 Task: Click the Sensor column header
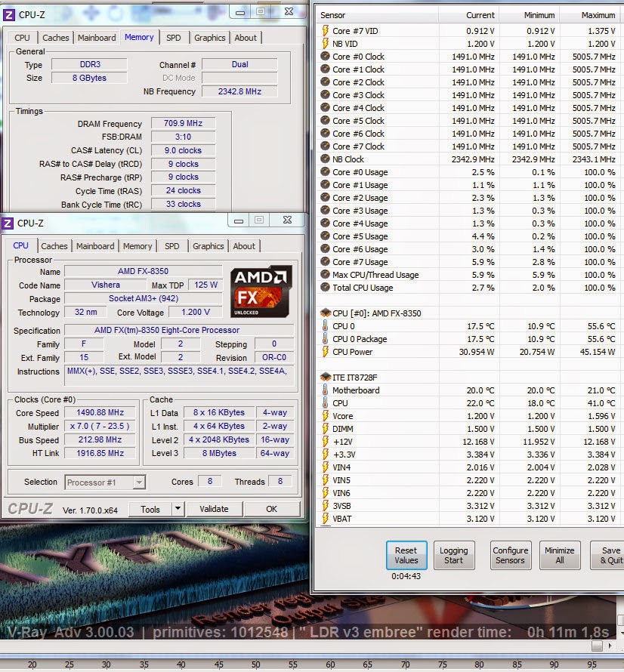click(378, 15)
